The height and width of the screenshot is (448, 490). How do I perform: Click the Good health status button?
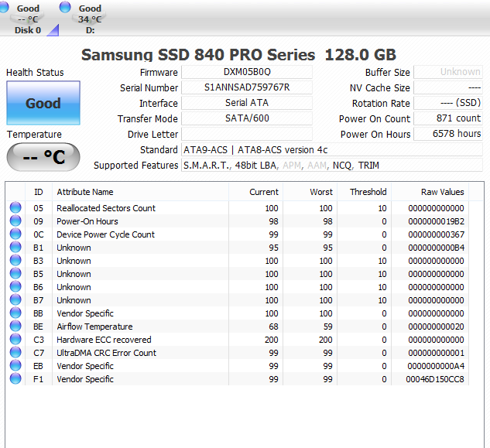pos(43,103)
